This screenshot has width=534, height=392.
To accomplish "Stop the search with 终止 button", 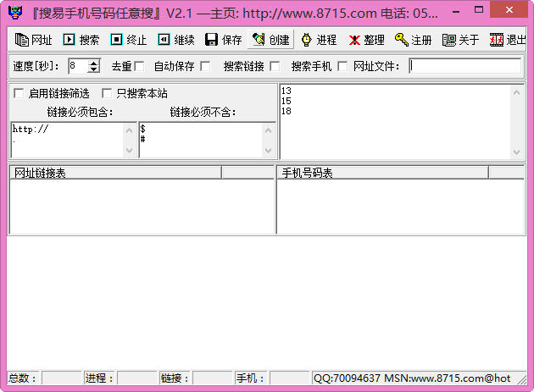I will (x=128, y=40).
